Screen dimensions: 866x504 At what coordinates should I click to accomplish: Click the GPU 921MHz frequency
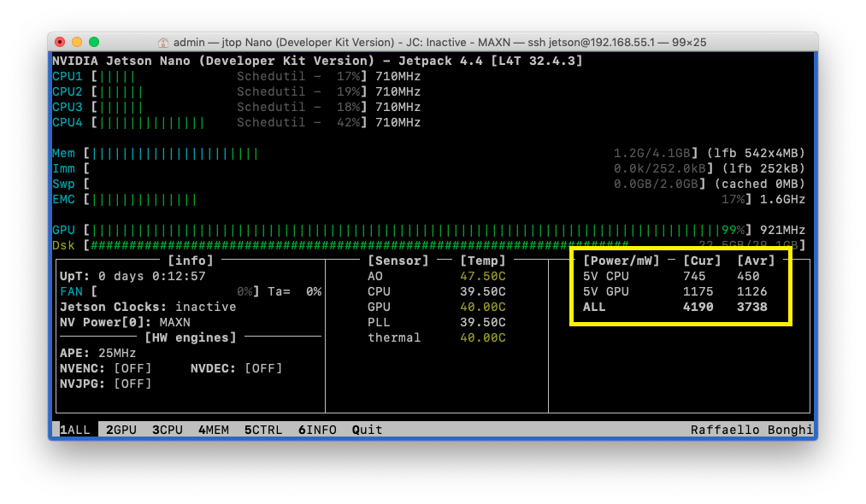pos(782,230)
